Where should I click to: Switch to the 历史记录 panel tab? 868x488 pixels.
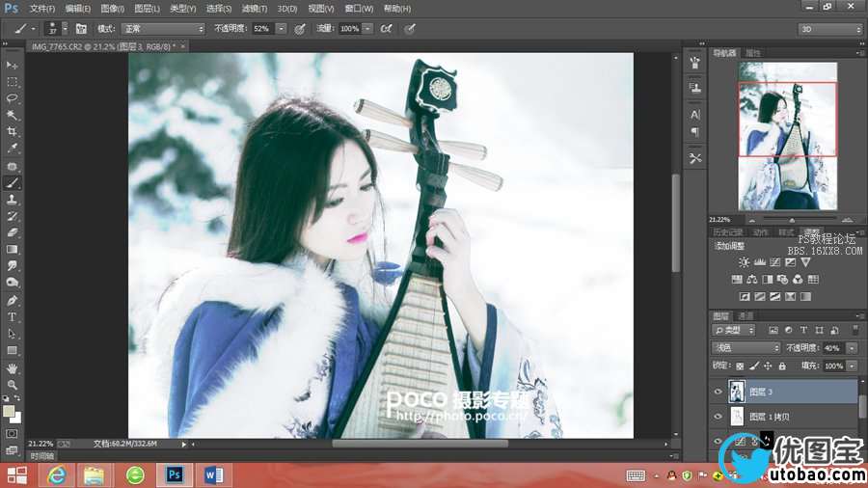click(727, 232)
